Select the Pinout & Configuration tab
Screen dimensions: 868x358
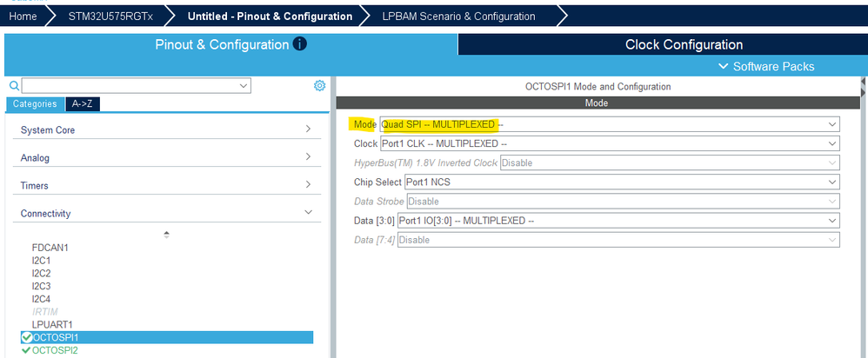pos(230,45)
